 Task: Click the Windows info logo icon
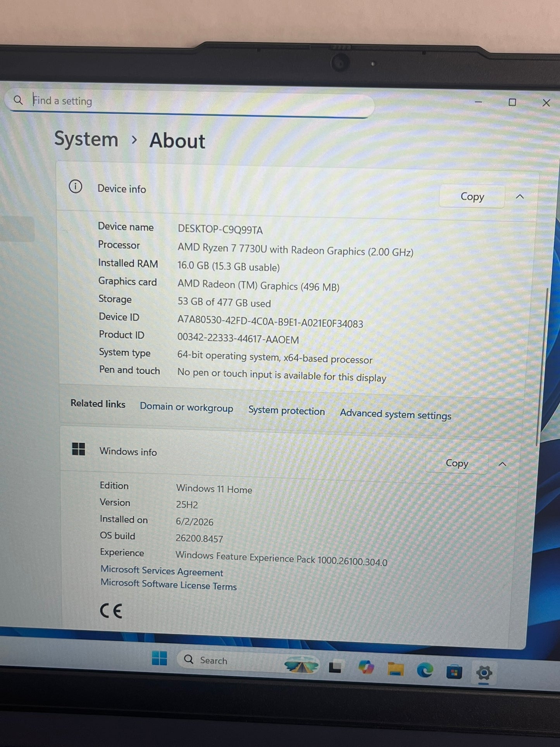click(79, 449)
